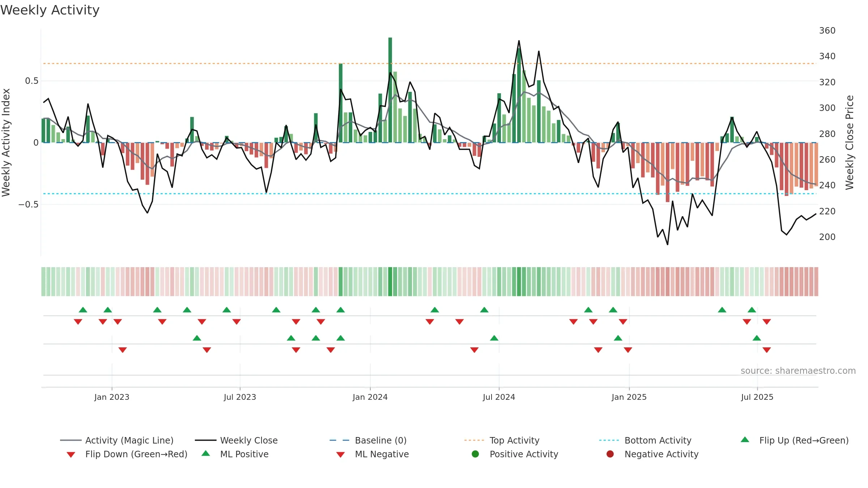Toggle Bottom Activity legend entry
Image resolution: width=868 pixels, height=488 pixels.
coord(645,440)
